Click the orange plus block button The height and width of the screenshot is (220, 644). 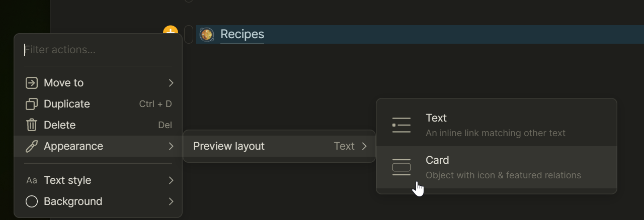171,30
